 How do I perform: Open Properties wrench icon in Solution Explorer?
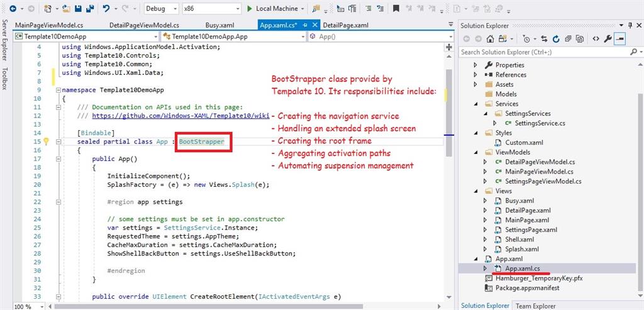pos(608,38)
